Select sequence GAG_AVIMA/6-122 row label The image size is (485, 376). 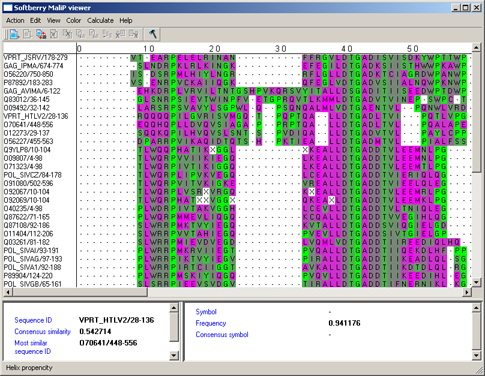point(32,91)
